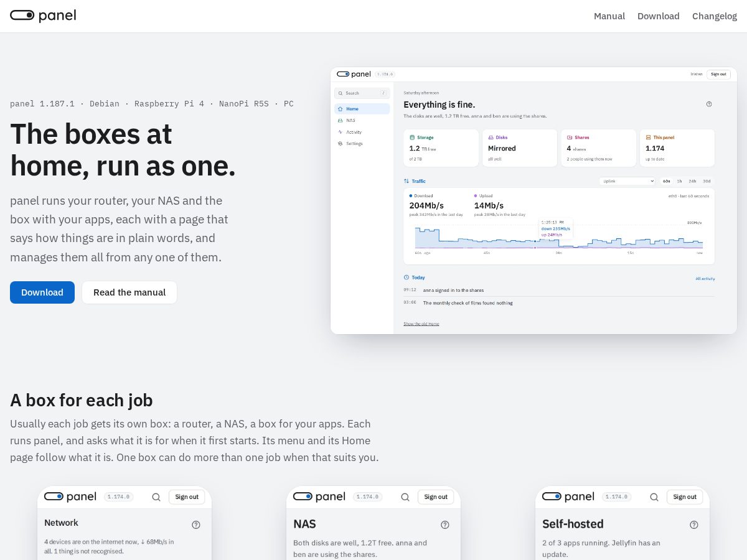
Task: Click the help icon beside Self-hosted
Action: [694, 525]
